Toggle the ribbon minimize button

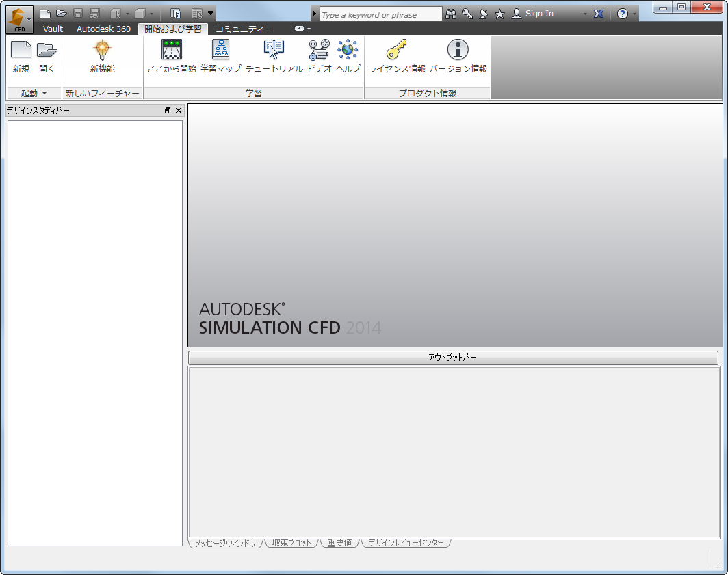[300, 28]
